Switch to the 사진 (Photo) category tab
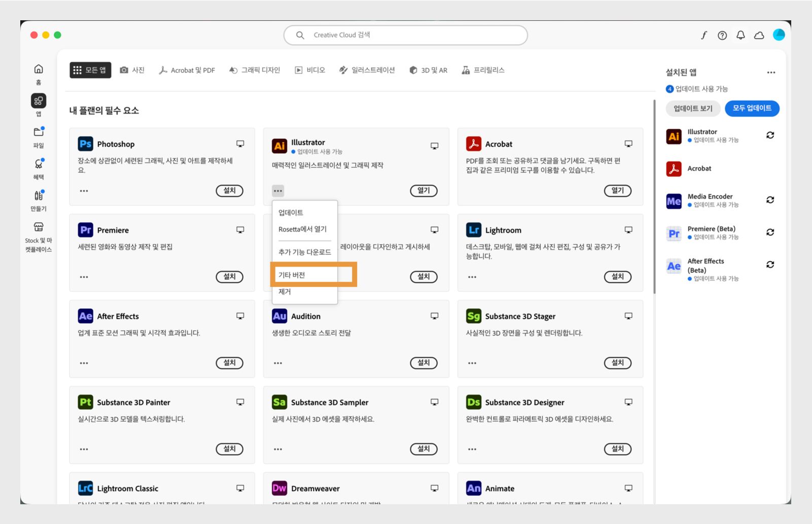Image resolution: width=812 pixels, height=524 pixels. coord(132,70)
